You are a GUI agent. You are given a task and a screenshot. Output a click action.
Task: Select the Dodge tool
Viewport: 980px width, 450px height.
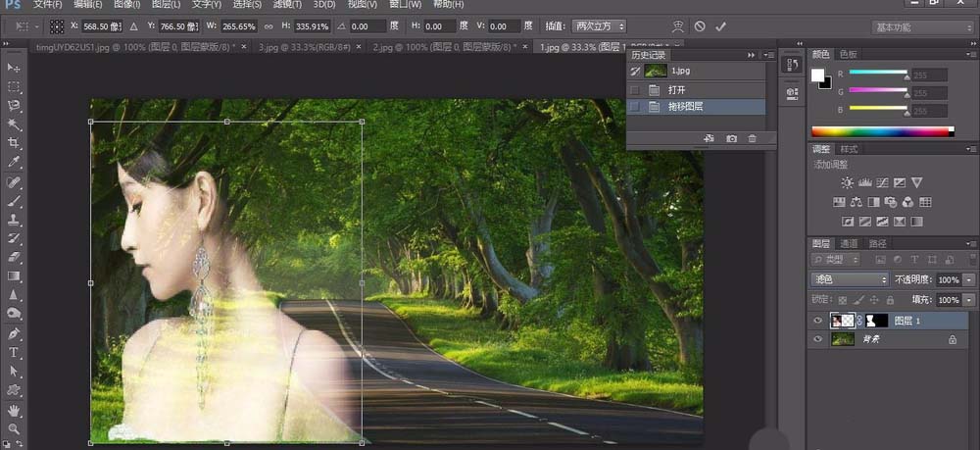[14, 313]
